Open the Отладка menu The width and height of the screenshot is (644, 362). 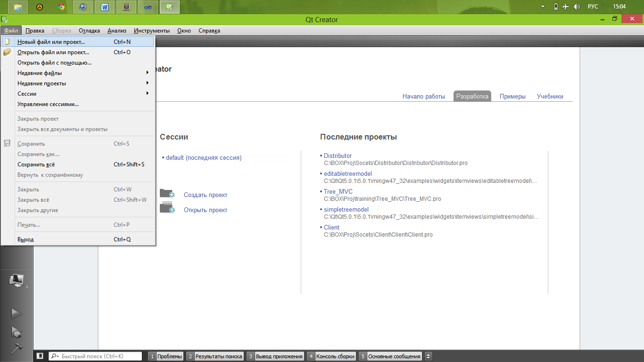[89, 31]
